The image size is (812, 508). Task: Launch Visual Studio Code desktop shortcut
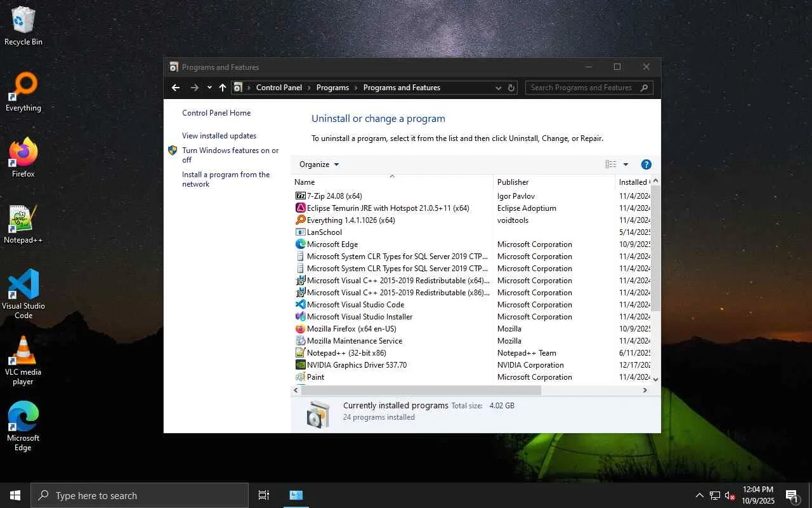tap(23, 294)
